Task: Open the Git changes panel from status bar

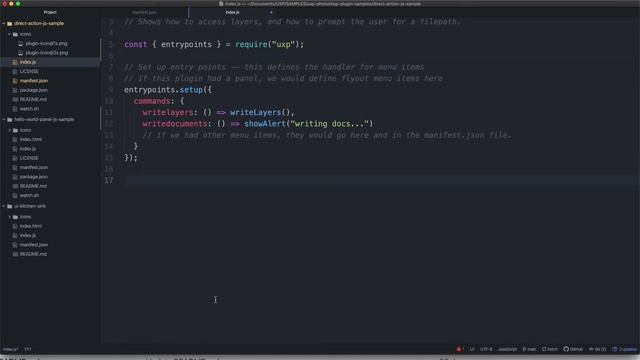Action: (597, 349)
